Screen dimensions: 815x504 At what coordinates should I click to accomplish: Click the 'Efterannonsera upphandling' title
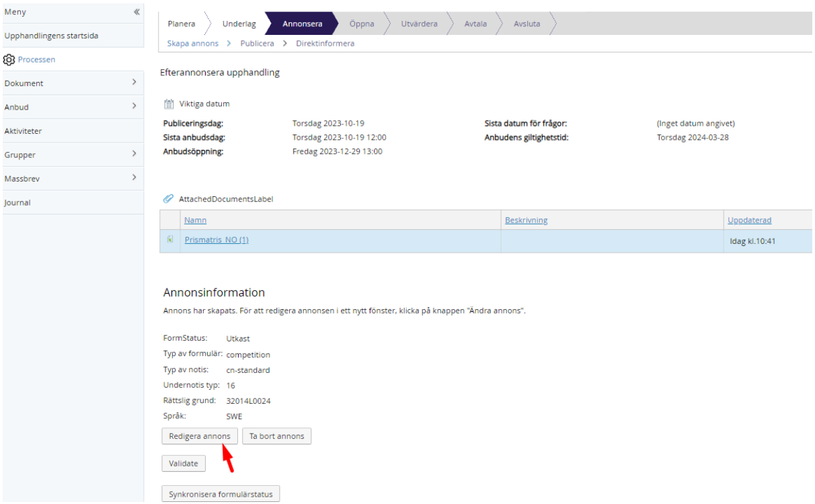[x=220, y=73]
